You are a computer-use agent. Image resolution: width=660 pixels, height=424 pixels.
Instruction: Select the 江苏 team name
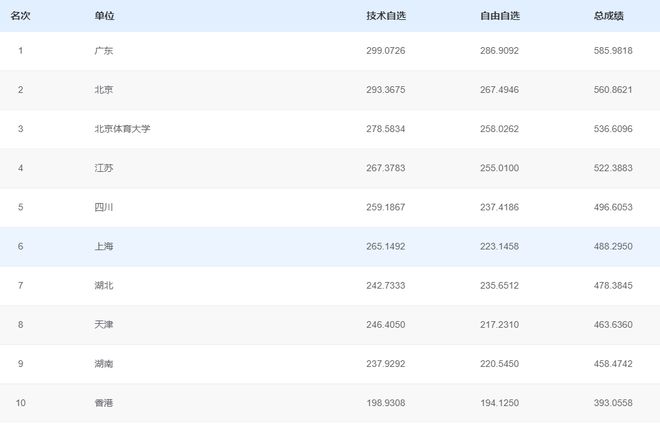pos(103,168)
